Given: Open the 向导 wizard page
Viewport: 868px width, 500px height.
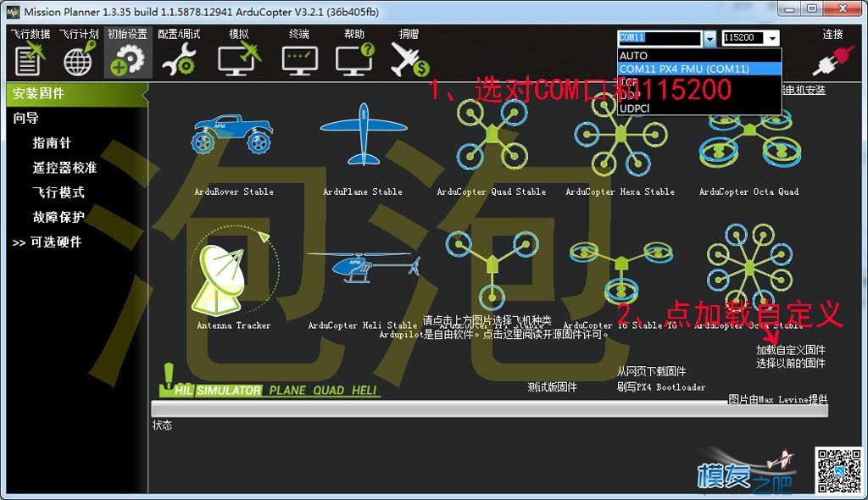Looking at the screenshot, I should tap(26, 118).
